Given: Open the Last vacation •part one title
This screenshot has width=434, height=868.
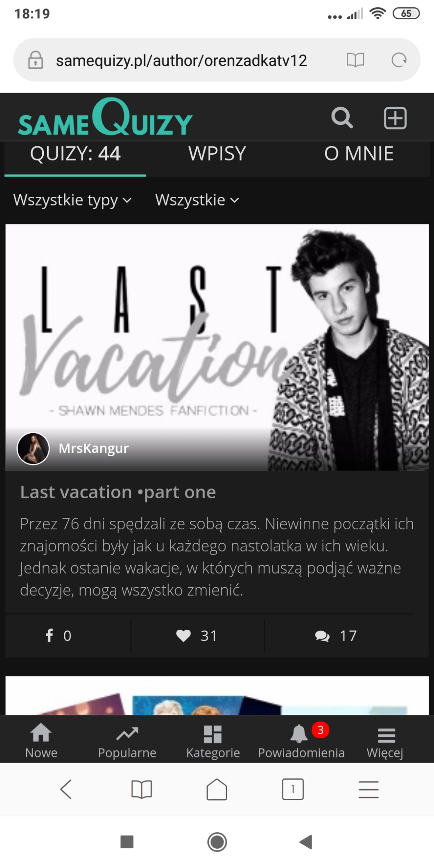Looking at the screenshot, I should [118, 492].
